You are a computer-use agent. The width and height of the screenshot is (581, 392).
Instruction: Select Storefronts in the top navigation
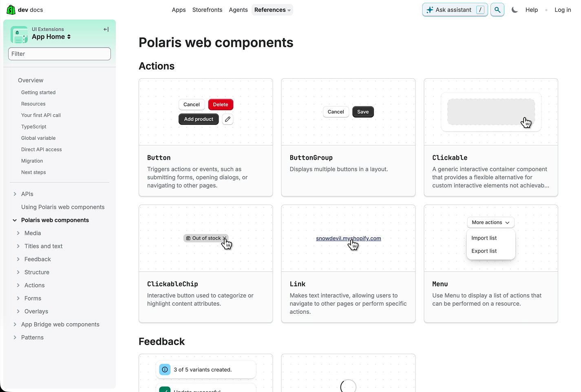coord(207,9)
